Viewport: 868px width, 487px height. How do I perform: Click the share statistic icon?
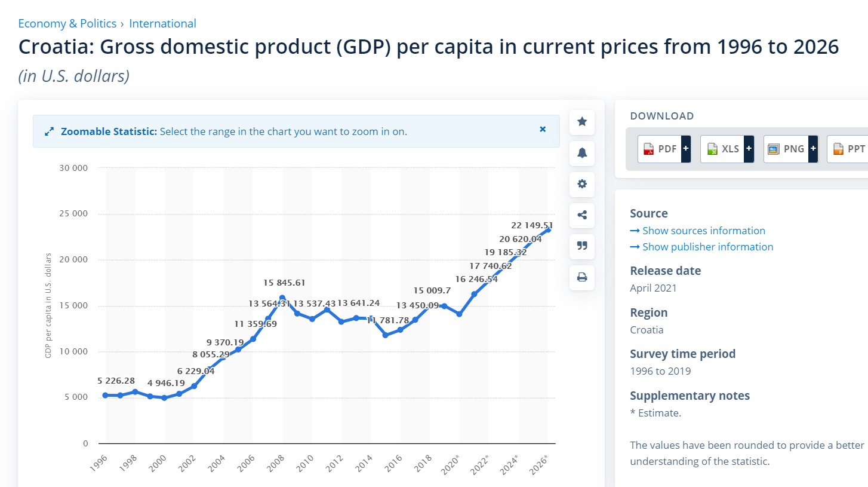point(582,215)
